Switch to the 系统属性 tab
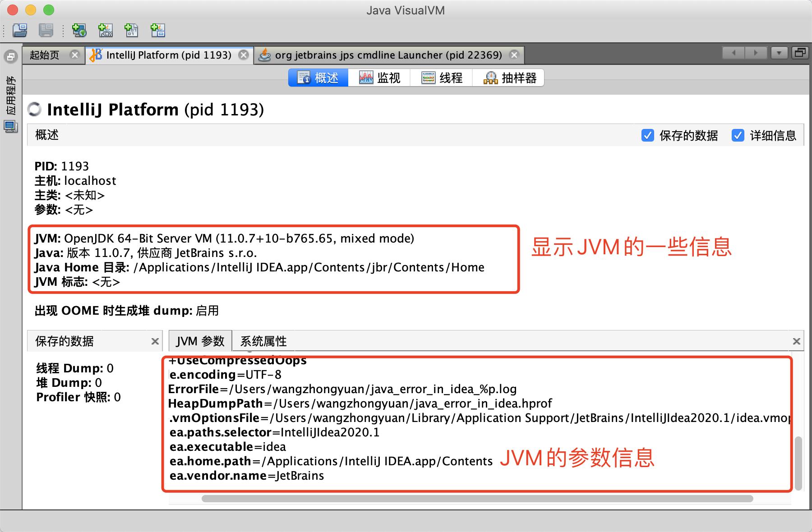Image resolution: width=812 pixels, height=532 pixels. click(263, 341)
